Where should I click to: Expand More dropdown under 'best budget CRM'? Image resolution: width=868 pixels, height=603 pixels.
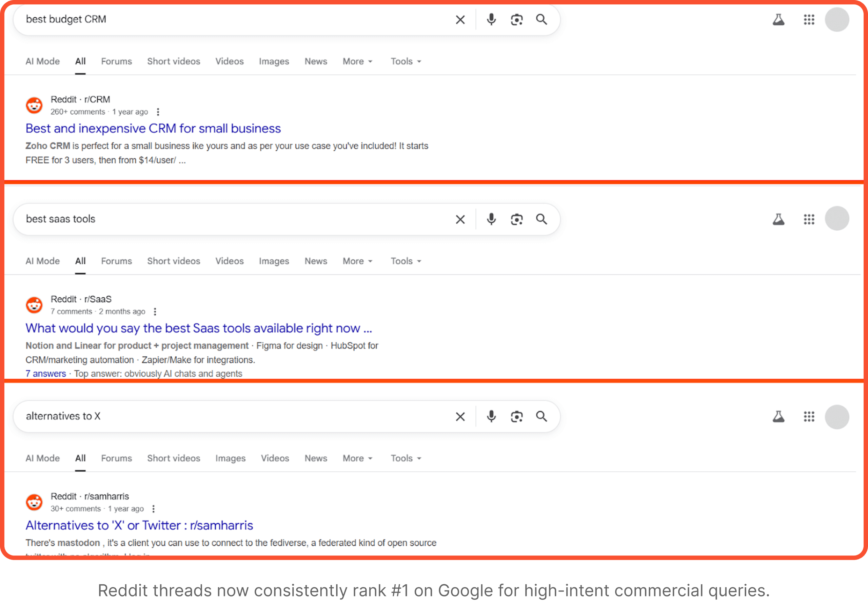click(358, 61)
